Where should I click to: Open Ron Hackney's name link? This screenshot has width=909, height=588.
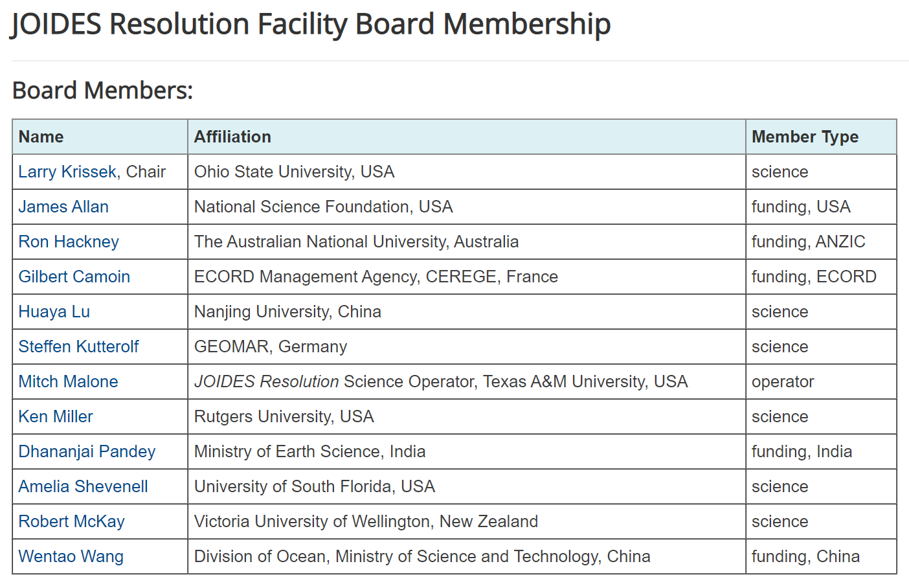pyautogui.click(x=69, y=242)
